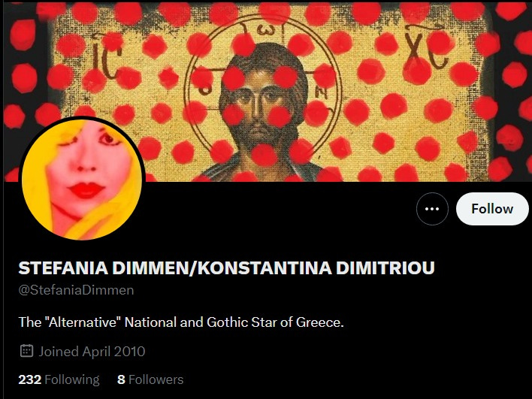Viewport: 532px width, 399px height.
Task: Open the 8 Followers list
Action: 150,379
